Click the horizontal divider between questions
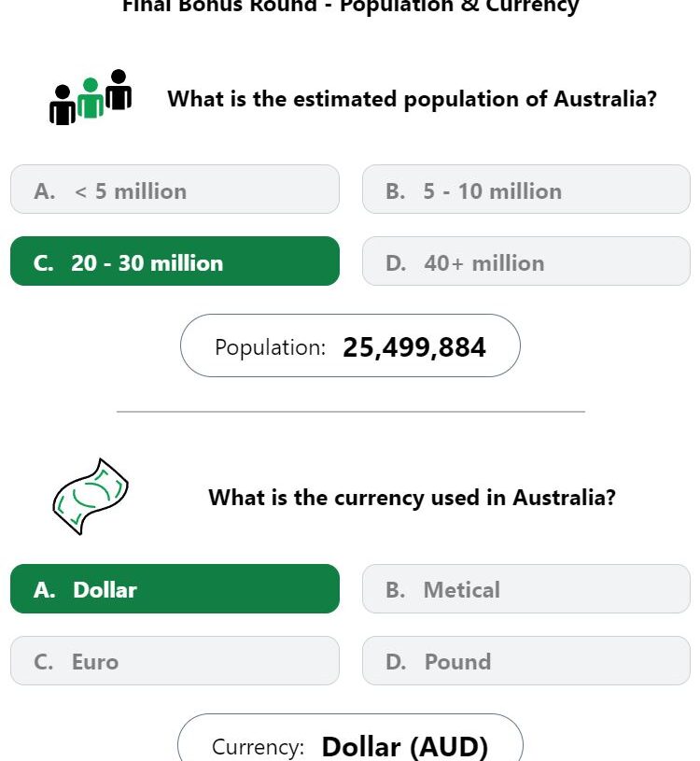 click(x=351, y=411)
